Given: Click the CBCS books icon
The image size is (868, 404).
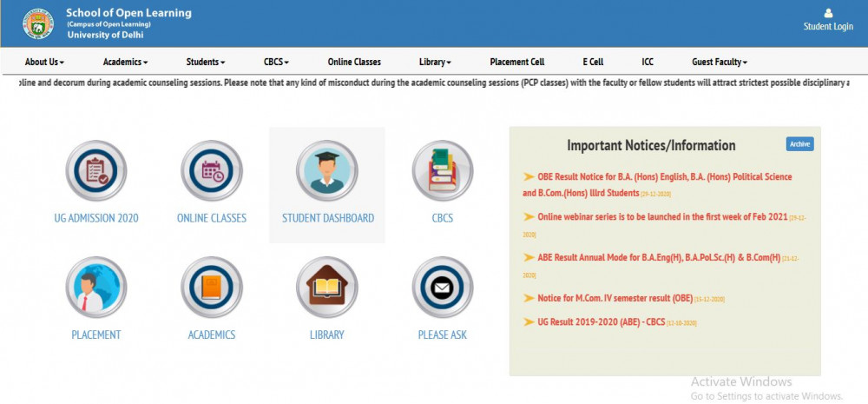Looking at the screenshot, I should [443, 170].
